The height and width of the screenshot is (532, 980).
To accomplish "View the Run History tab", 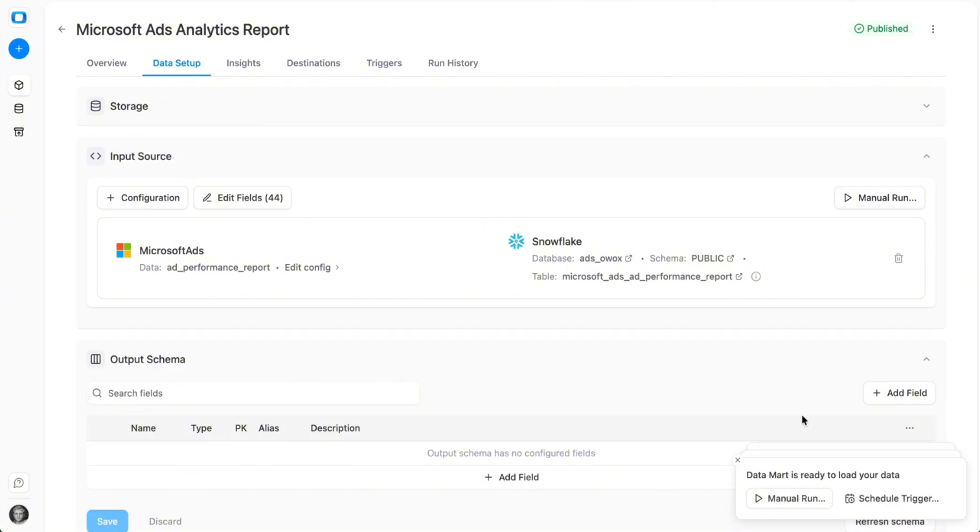I will 453,63.
